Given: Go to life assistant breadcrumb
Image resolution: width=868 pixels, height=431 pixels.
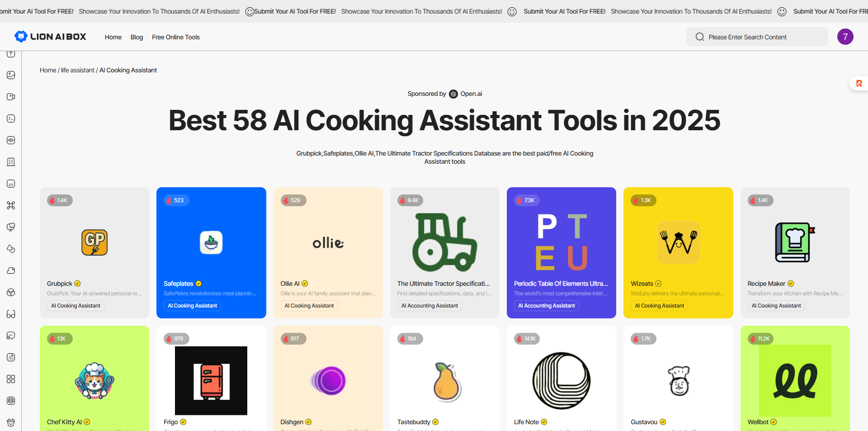Looking at the screenshot, I should 78,70.
